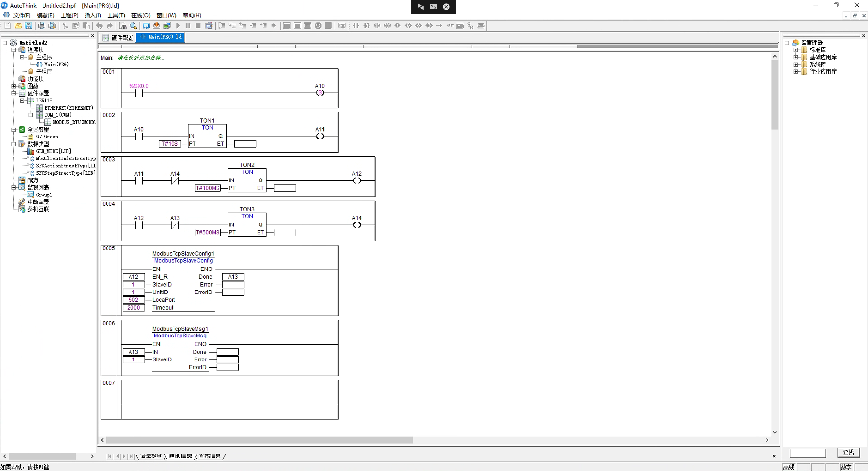Click the magnifier zoom icon in toolbar
The image size is (868, 471).
[x=133, y=26]
